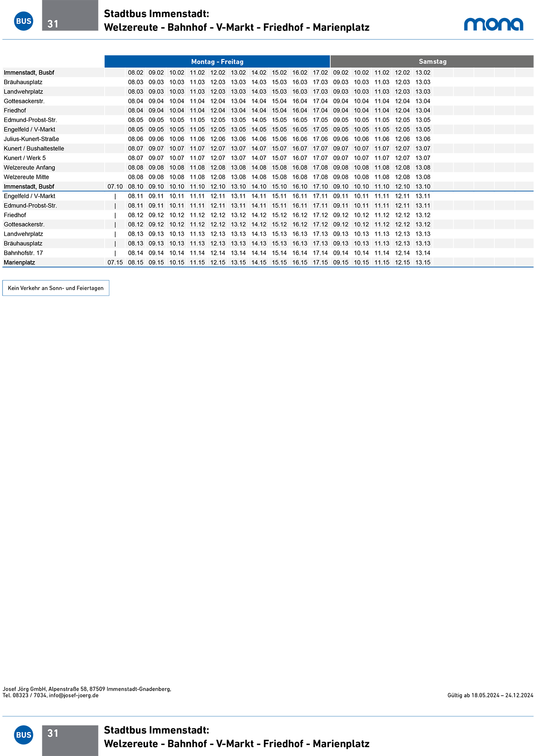Viewport: 536px width, 756px height.
Task: Click the 08.02 departure time
Action: click(x=136, y=72)
